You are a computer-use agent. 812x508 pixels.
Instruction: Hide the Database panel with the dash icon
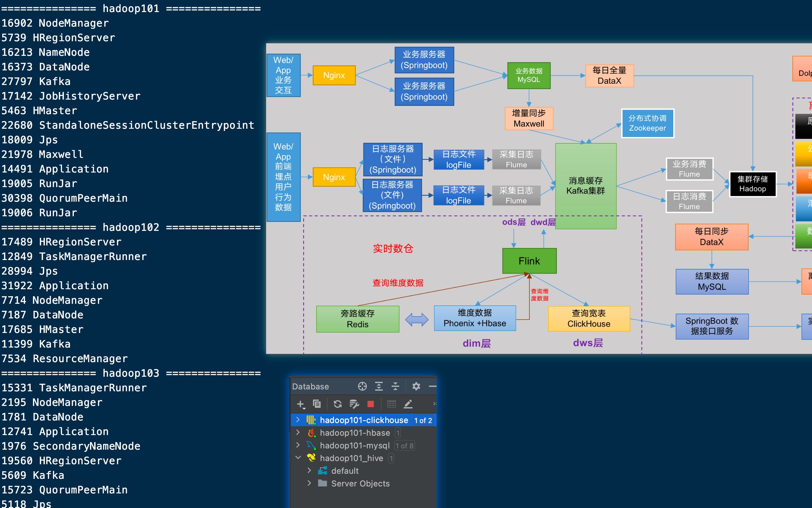click(x=433, y=386)
